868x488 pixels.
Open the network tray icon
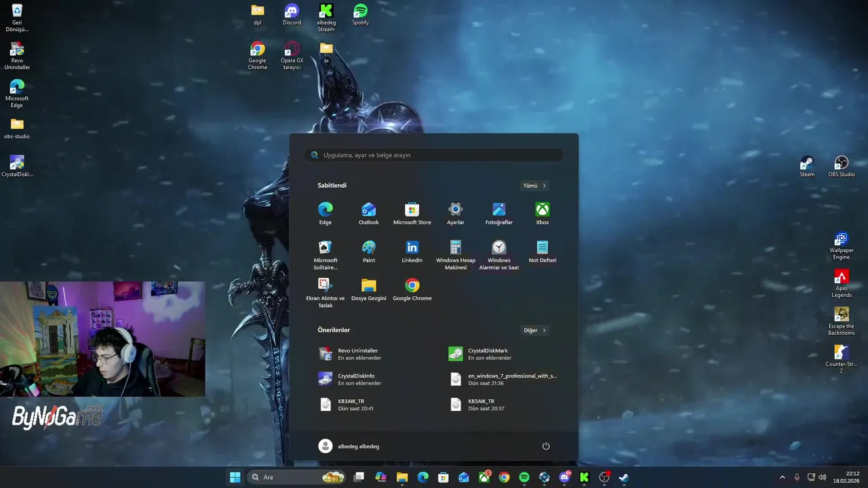pos(811,477)
